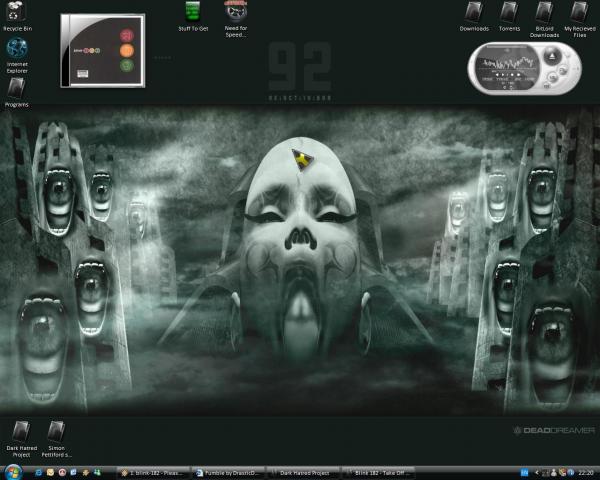The height and width of the screenshot is (480, 600).
Task: Switch to Blink 182 - Take Off taskbar window
Action: [378, 473]
